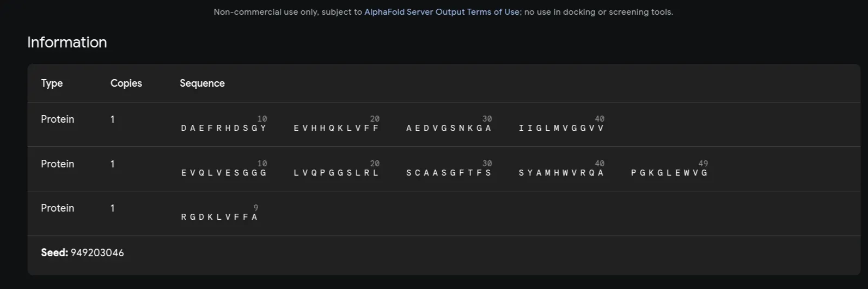Image resolution: width=868 pixels, height=289 pixels.
Task: Click sequence block IIGLMVGGVV
Action: coord(561,128)
